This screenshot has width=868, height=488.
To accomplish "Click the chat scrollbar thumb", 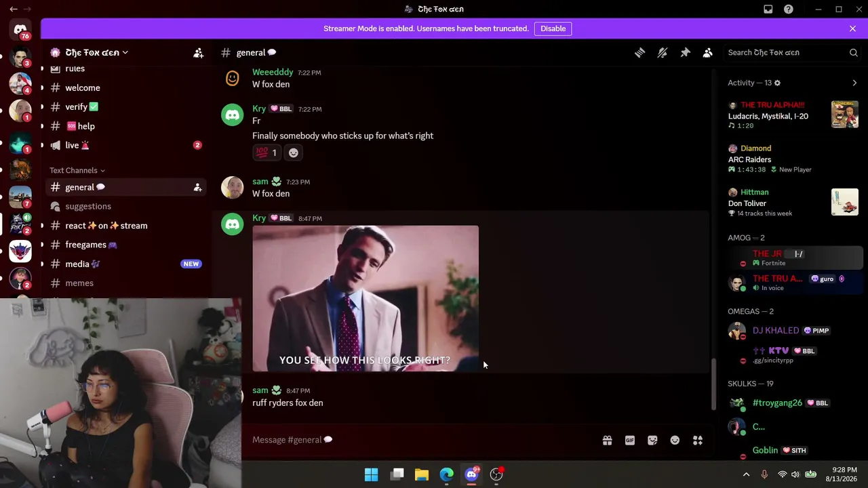I will pyautogui.click(x=713, y=384).
